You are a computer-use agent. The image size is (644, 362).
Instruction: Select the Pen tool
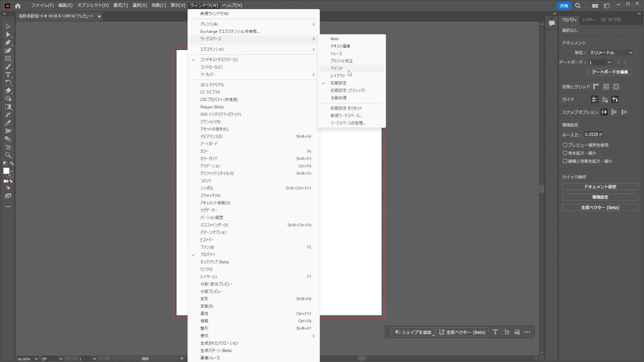[8, 43]
